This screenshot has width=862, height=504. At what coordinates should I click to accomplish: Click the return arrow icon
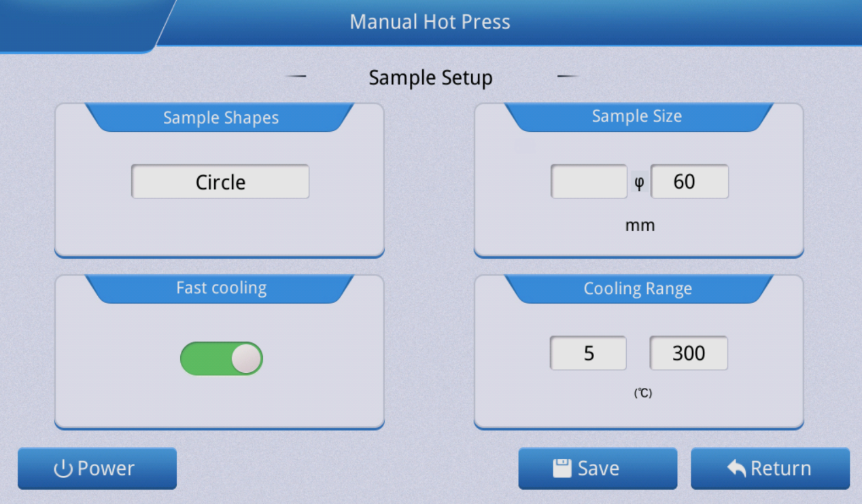736,469
